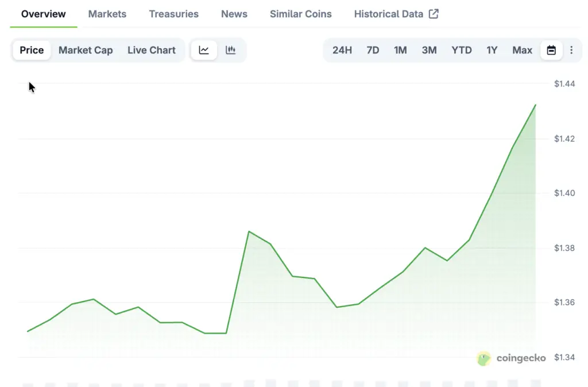
Task: Set chart range to 24H
Action: (x=342, y=50)
